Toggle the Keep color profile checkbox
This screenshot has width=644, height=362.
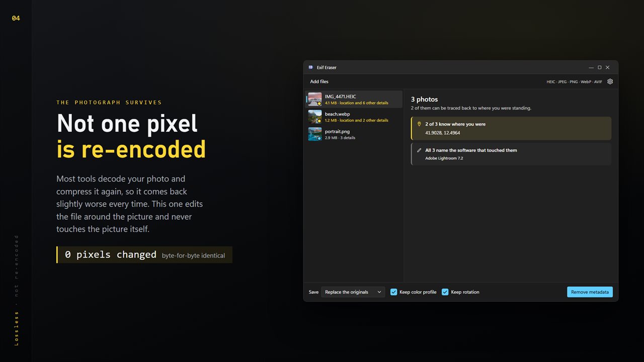click(394, 292)
